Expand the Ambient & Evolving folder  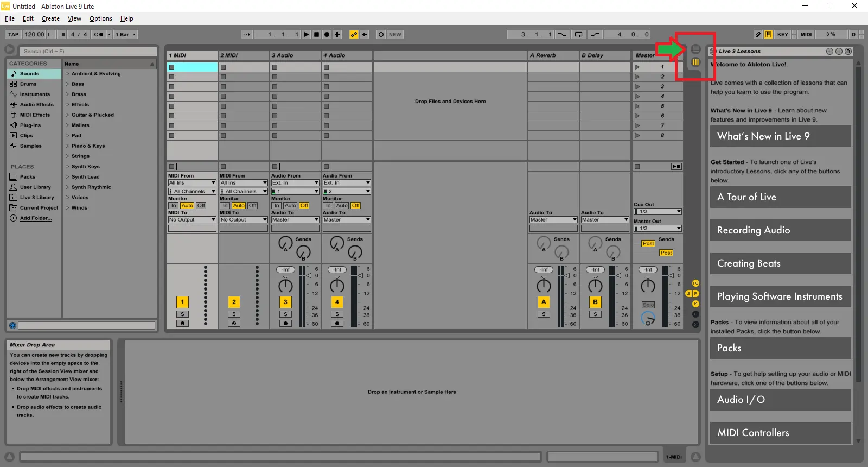[x=67, y=73]
